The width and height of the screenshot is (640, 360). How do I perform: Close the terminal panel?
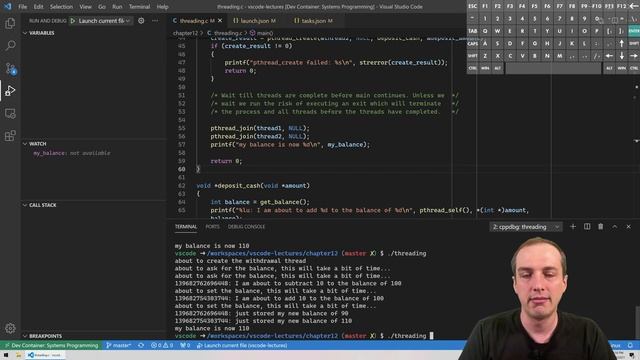(629, 227)
